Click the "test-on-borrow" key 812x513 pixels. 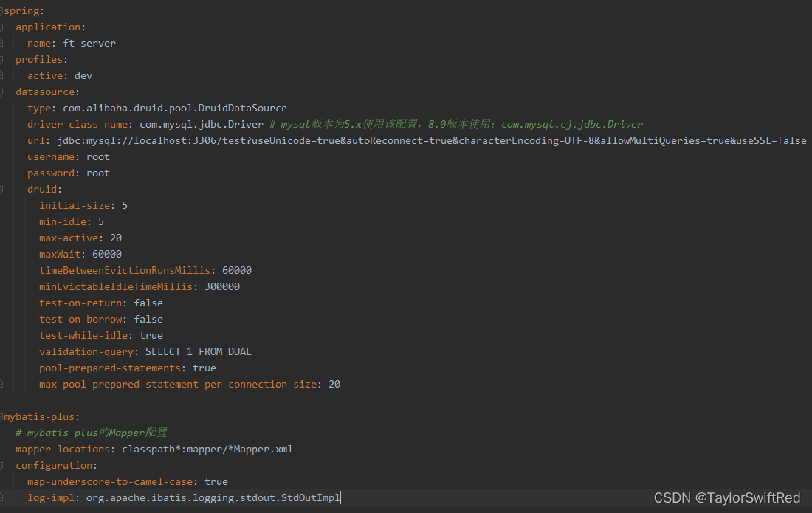click(x=80, y=320)
